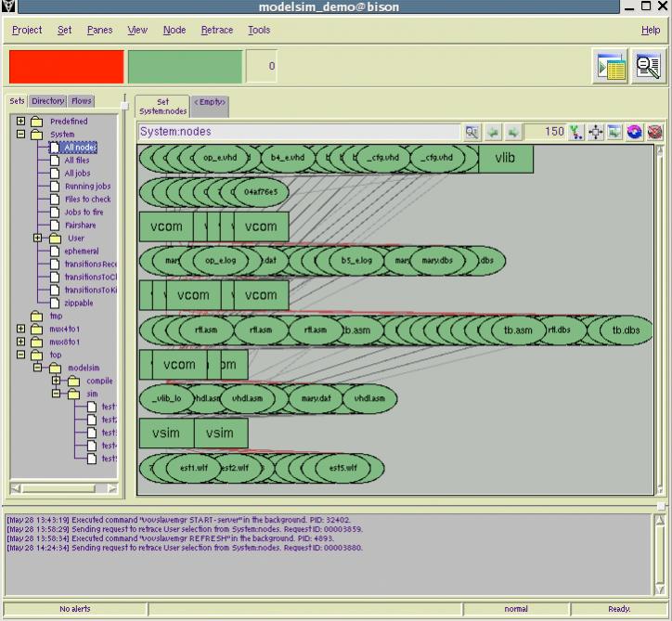Image resolution: width=672 pixels, height=621 pixels.
Task: Switch to the Directory tab
Action: (47, 101)
